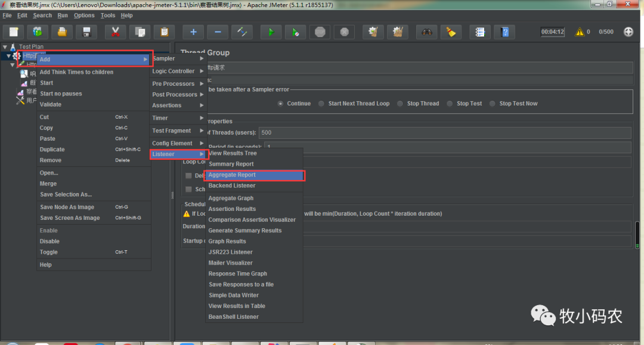The width and height of the screenshot is (644, 345).
Task: Toggle the Scheduler checkbox
Action: point(188,189)
